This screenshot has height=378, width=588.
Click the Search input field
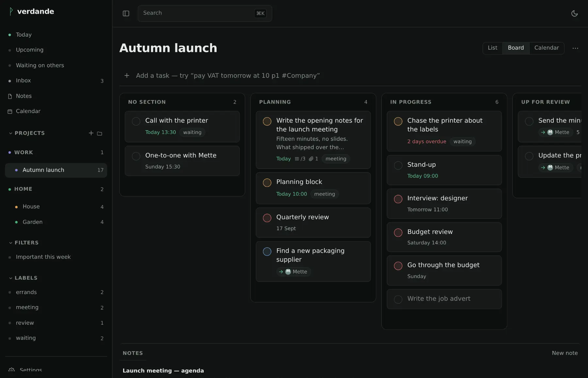point(205,13)
